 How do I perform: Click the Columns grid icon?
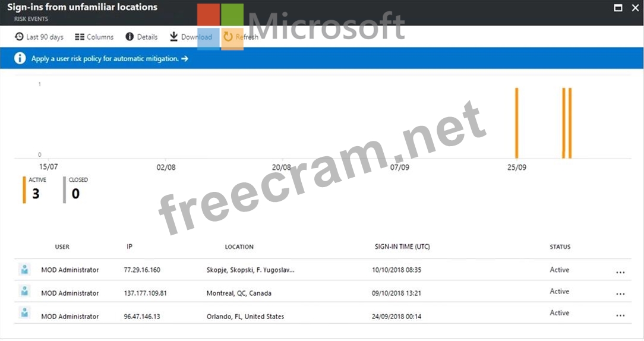click(79, 37)
